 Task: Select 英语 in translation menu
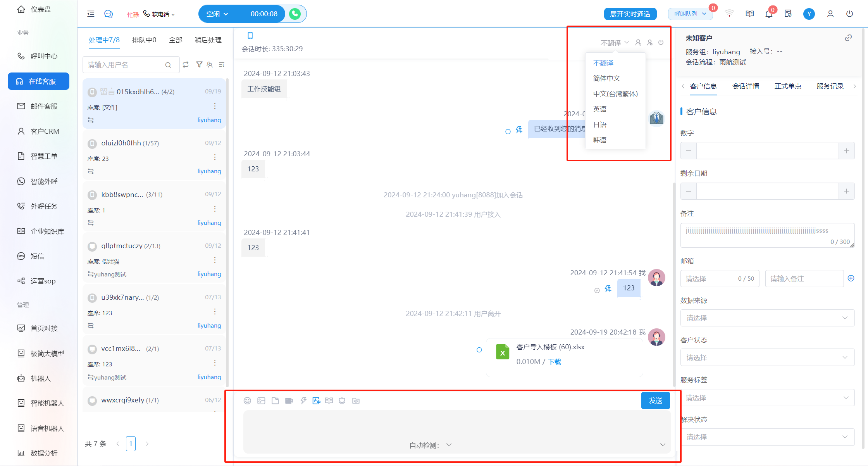point(615,109)
